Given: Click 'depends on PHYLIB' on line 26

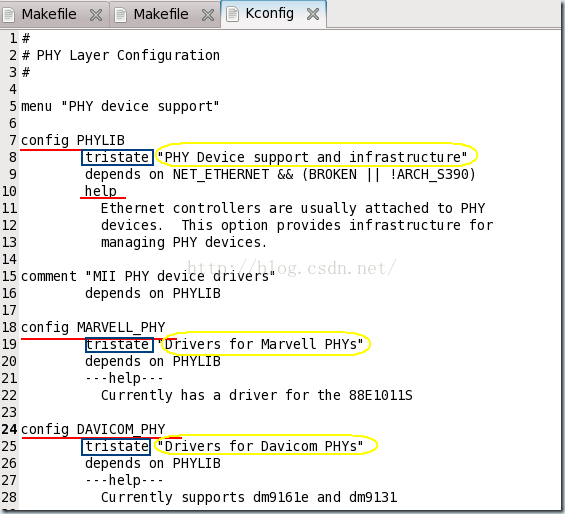Looking at the screenshot, I should 153,464.
